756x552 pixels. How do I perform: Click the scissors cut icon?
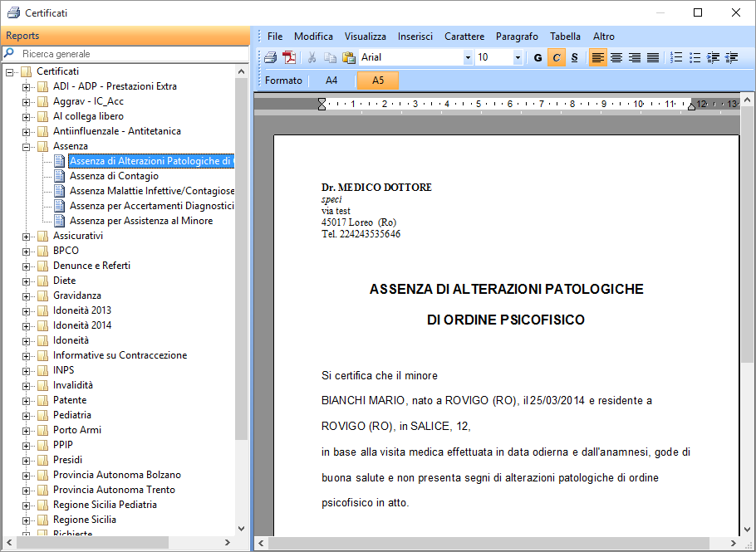pyautogui.click(x=312, y=58)
